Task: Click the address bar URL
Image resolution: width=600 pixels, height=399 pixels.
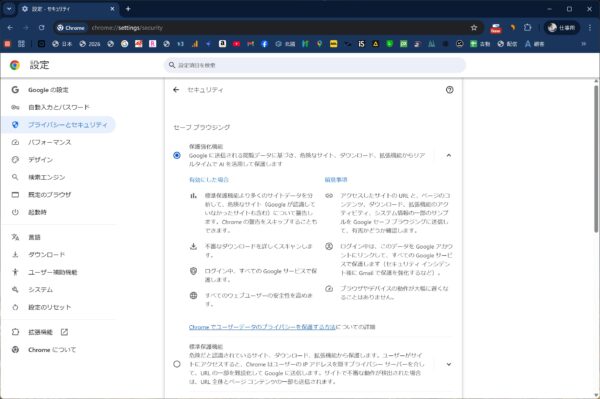Action: [127, 28]
